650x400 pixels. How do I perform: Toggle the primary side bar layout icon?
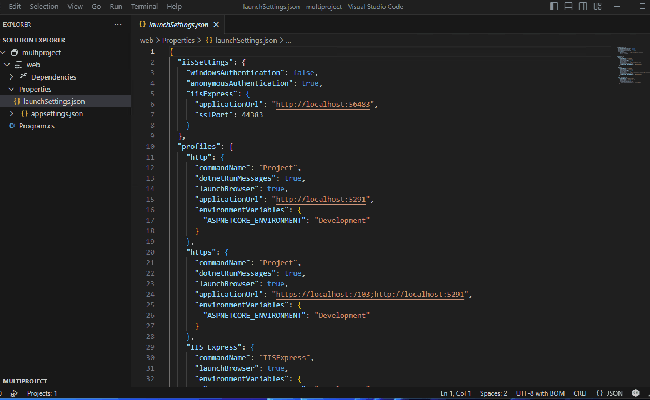click(554, 6)
